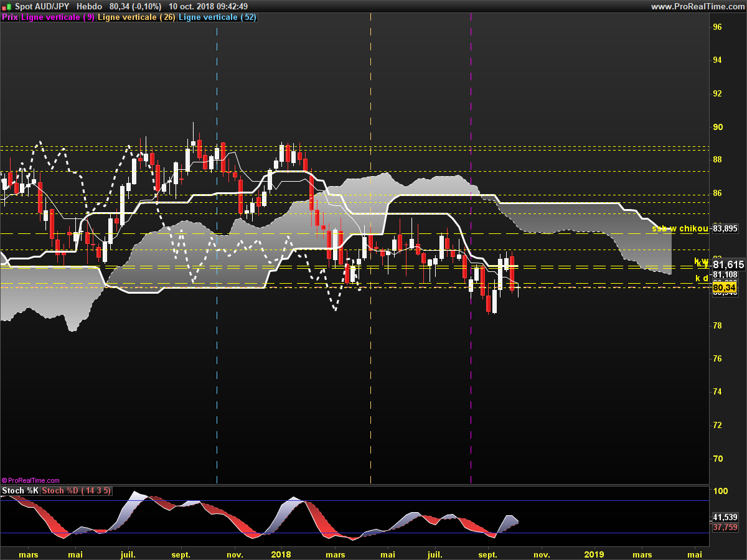Select the Ligne verticale (26) label

pyautogui.click(x=136, y=17)
